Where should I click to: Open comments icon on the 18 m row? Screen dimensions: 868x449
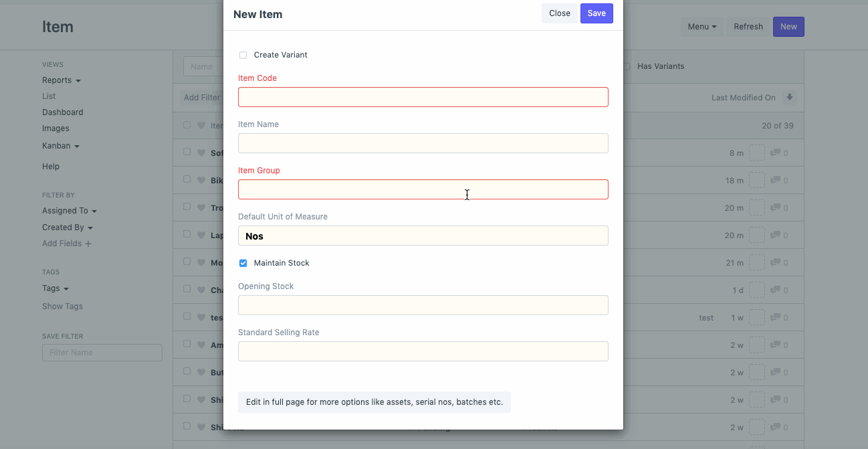776,181
